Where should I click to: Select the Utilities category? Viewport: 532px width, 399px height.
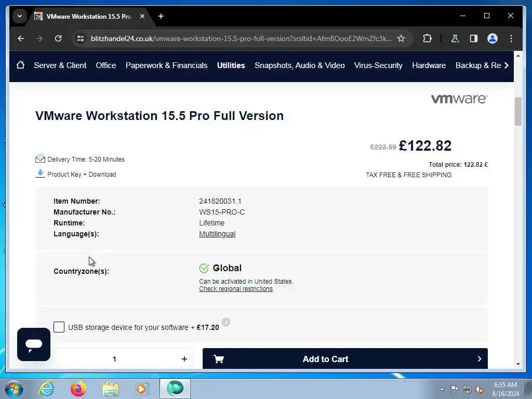tap(231, 65)
